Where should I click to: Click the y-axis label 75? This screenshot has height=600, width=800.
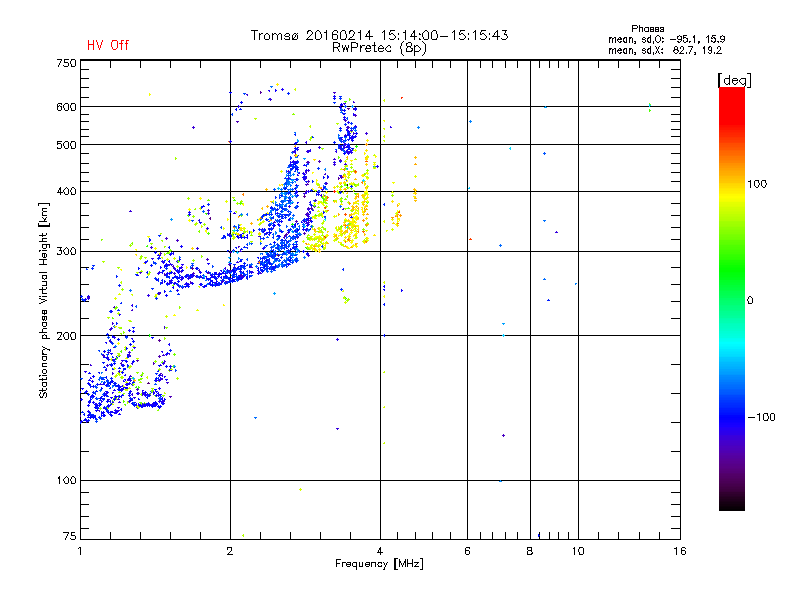pyautogui.click(x=70, y=536)
